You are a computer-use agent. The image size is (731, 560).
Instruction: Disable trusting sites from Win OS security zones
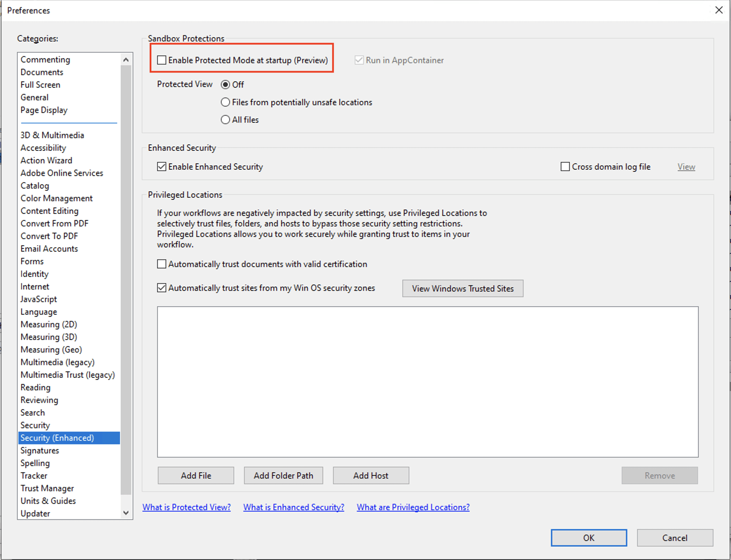coord(162,288)
